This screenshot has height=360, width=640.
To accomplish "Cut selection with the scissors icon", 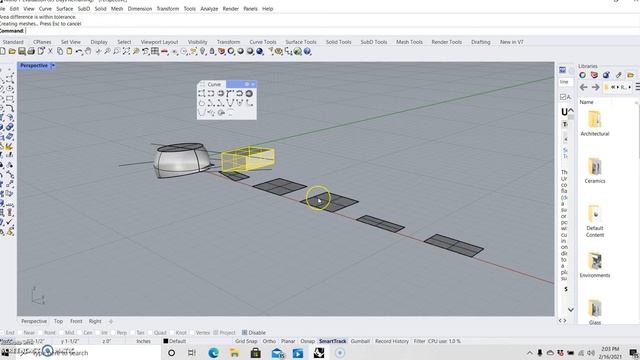I will click(50, 51).
